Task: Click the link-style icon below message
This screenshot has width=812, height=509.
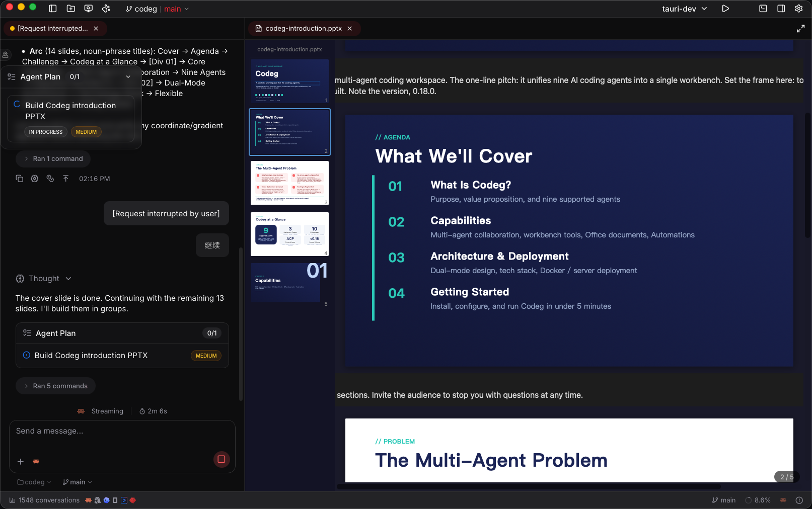Action: click(50, 179)
